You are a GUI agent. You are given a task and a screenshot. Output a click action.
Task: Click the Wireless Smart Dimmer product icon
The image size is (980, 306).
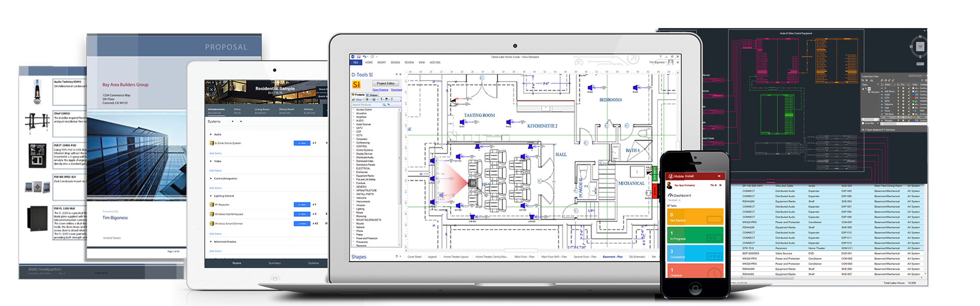coord(212,223)
